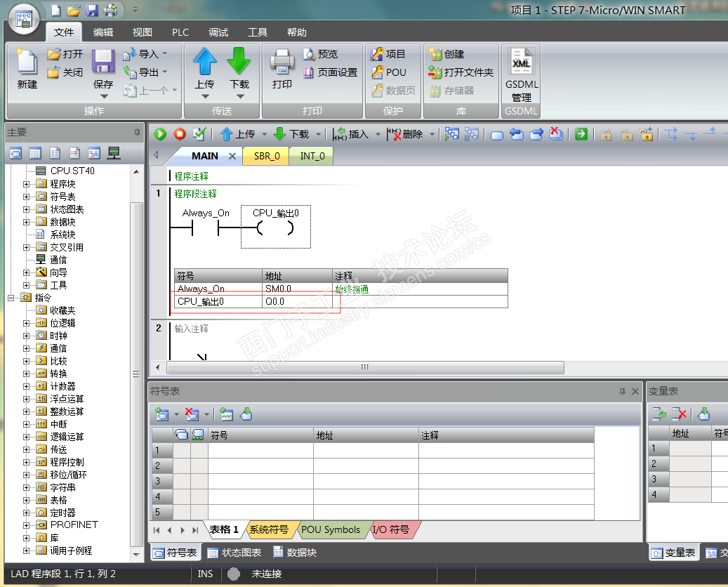Click the Save icon in ribbon

[x=102, y=61]
